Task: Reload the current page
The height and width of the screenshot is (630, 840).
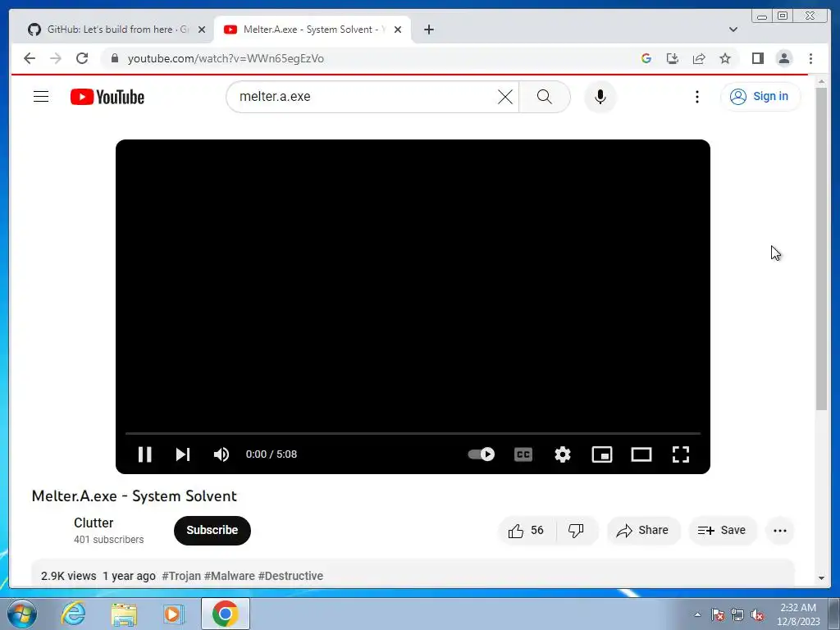Action: point(82,58)
